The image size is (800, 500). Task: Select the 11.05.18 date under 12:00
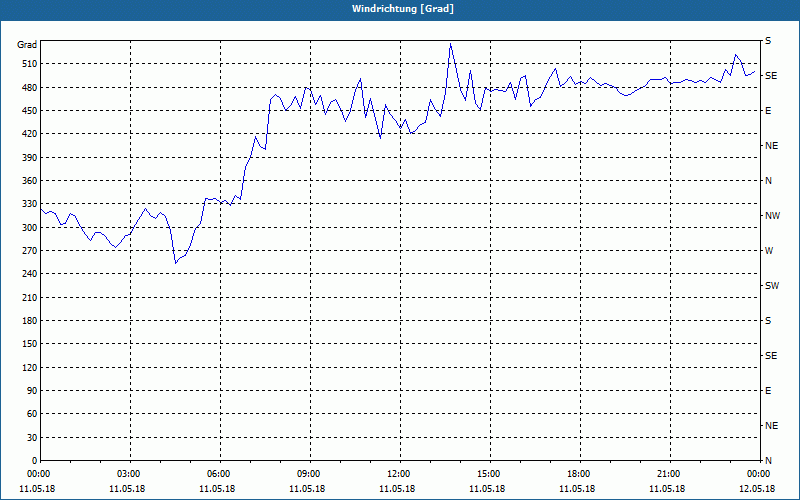coord(397,489)
